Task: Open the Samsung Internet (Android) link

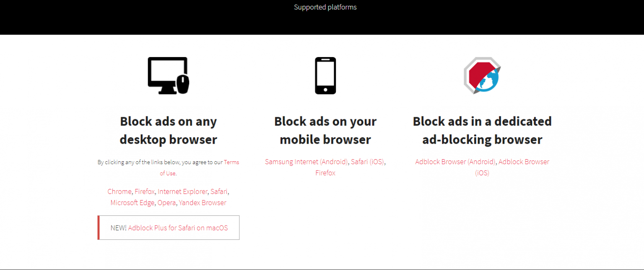Action: (306, 162)
